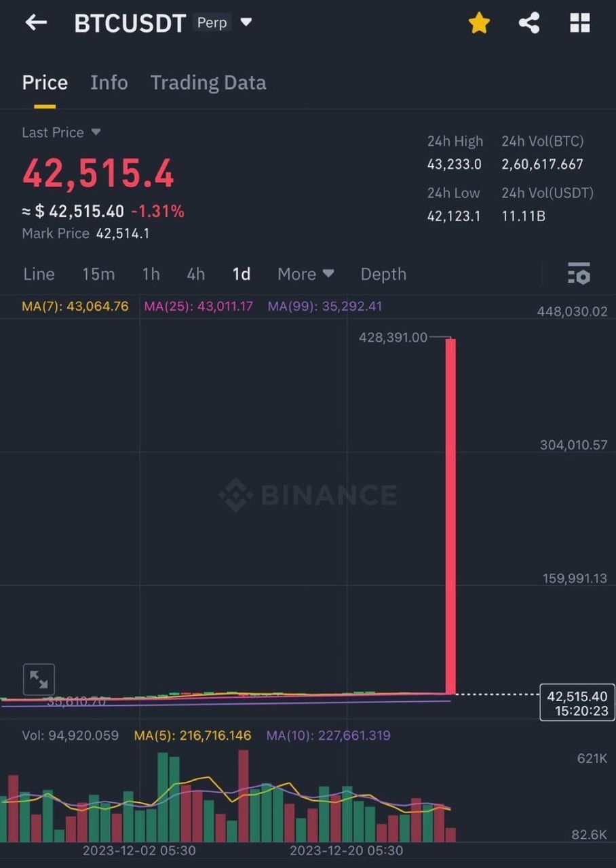Select the 1d timeframe
The width and height of the screenshot is (616, 868).
pos(242,274)
